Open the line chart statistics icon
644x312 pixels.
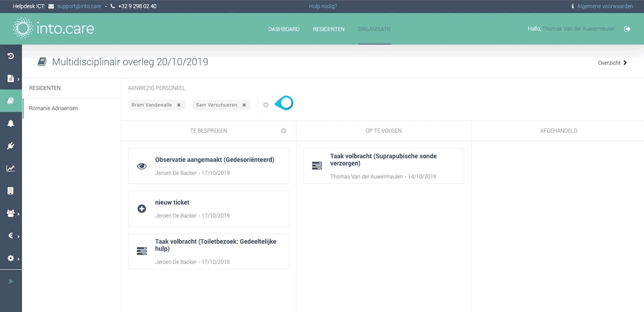click(11, 168)
